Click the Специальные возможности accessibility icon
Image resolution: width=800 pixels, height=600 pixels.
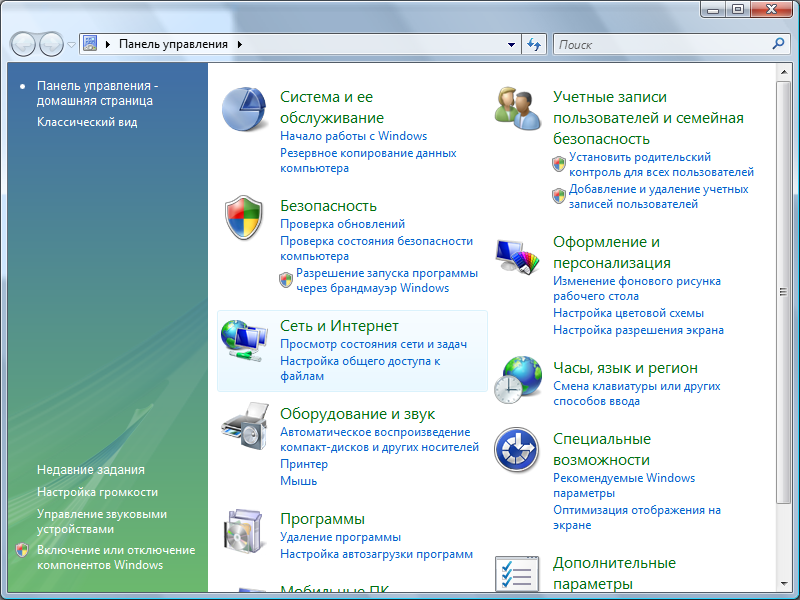click(518, 451)
